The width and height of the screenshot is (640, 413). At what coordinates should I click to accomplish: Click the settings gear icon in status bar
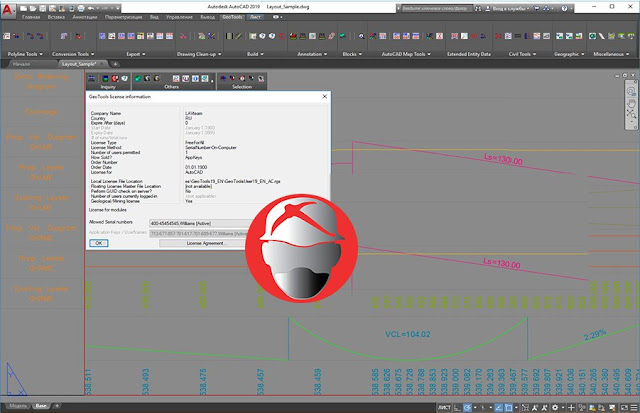(555, 407)
